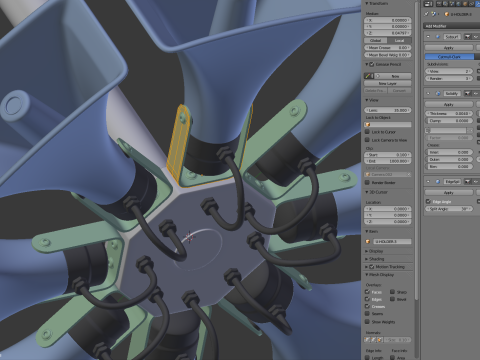Collapse the 3D Cursor panel
Screen dimensions: 480x360
coord(367,192)
